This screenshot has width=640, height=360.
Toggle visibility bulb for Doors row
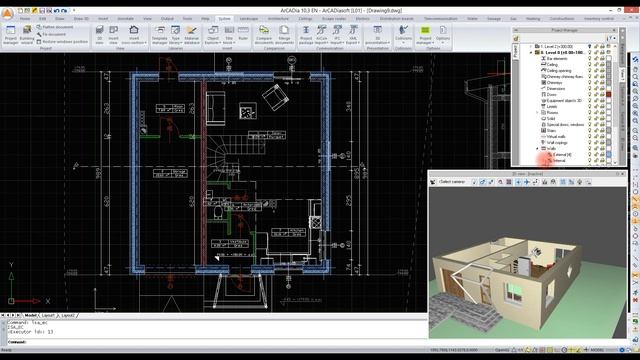point(589,94)
